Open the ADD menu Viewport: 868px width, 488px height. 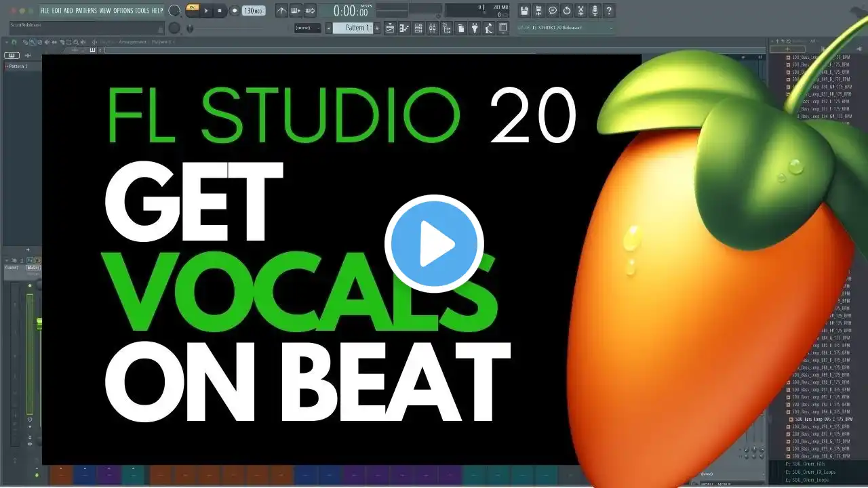68,11
